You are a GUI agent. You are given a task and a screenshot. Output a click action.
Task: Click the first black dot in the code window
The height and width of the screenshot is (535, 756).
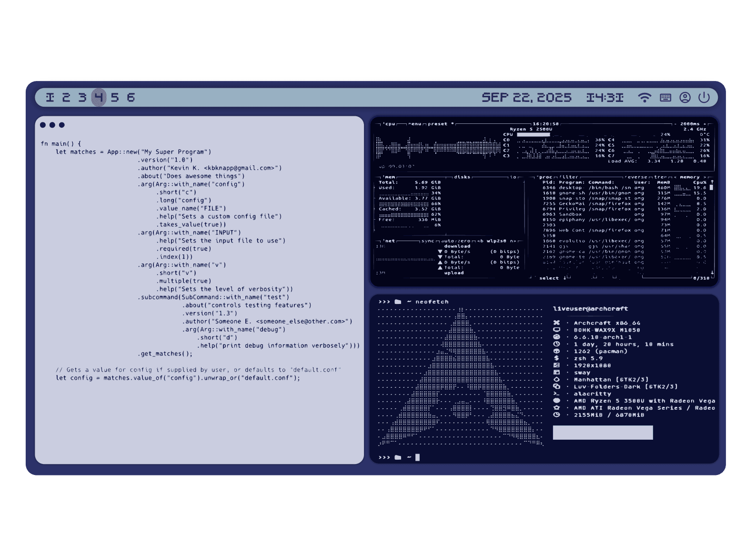pos(43,125)
